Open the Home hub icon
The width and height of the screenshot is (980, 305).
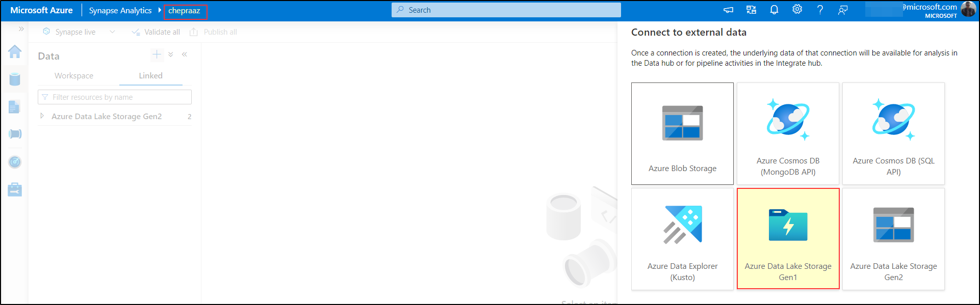15,51
